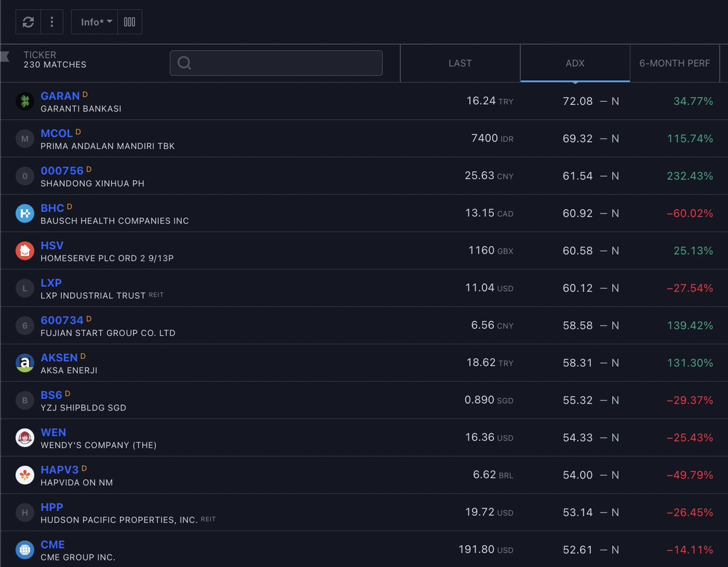Click the SHANDONG XINHUA PH company name
Screen dimensions: 728x567
[92, 183]
